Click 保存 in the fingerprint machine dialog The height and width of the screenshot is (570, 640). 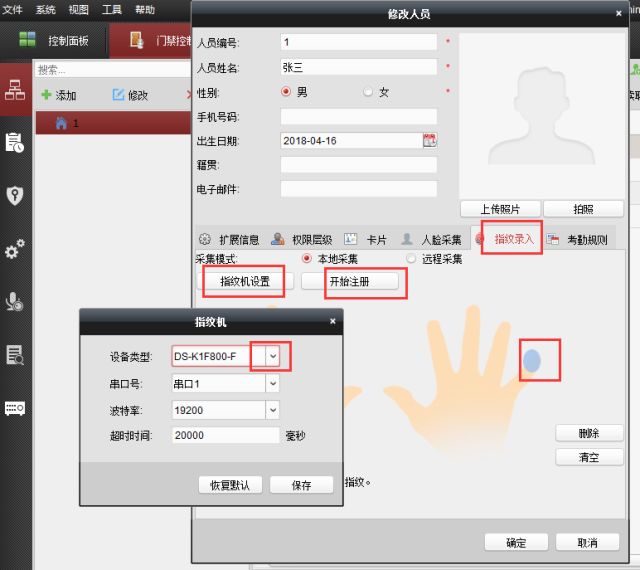(x=301, y=485)
